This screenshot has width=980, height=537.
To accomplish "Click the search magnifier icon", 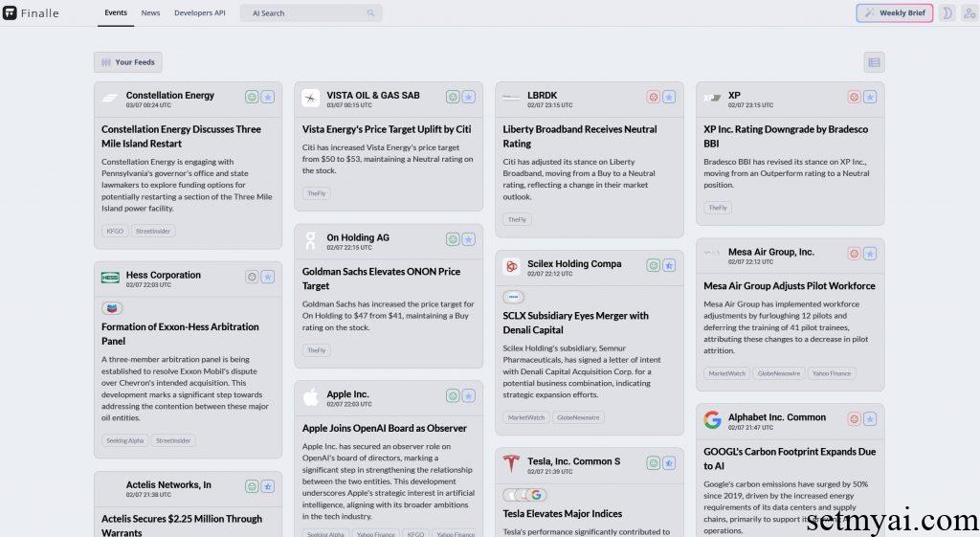I will [x=370, y=13].
